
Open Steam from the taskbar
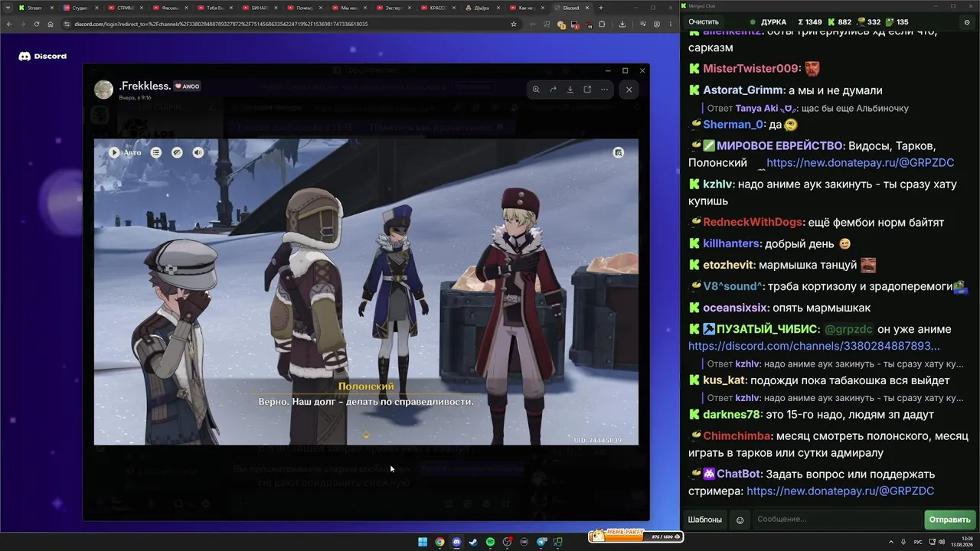(x=473, y=542)
